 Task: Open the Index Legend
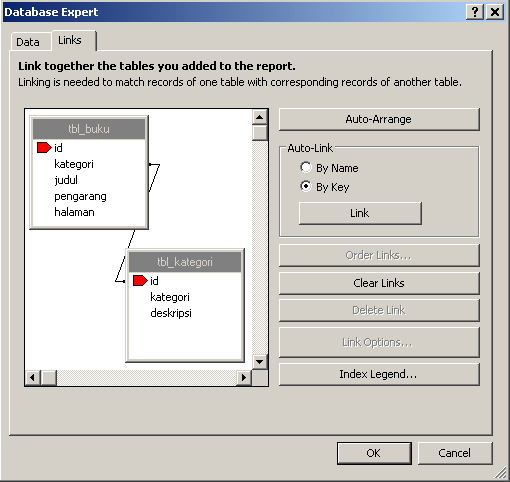[x=379, y=374]
